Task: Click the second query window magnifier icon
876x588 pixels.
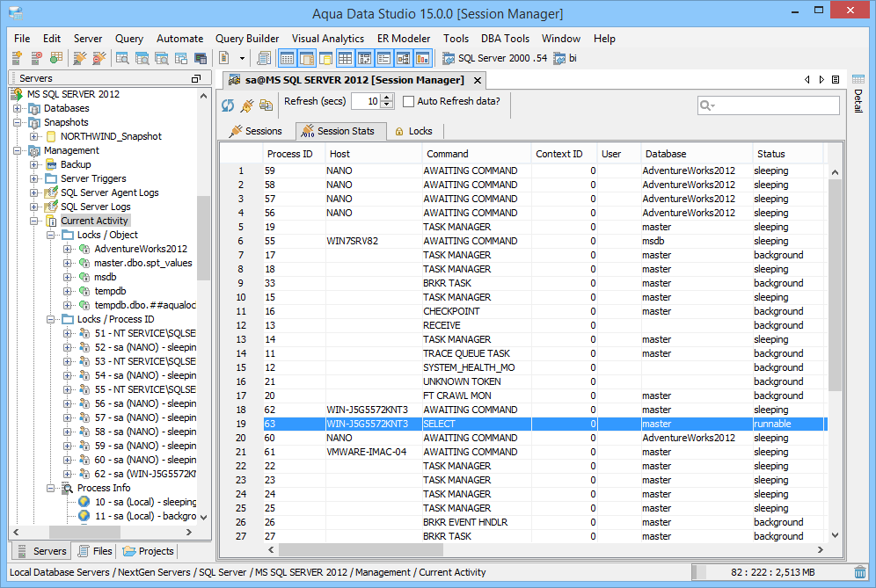Action: point(142,58)
